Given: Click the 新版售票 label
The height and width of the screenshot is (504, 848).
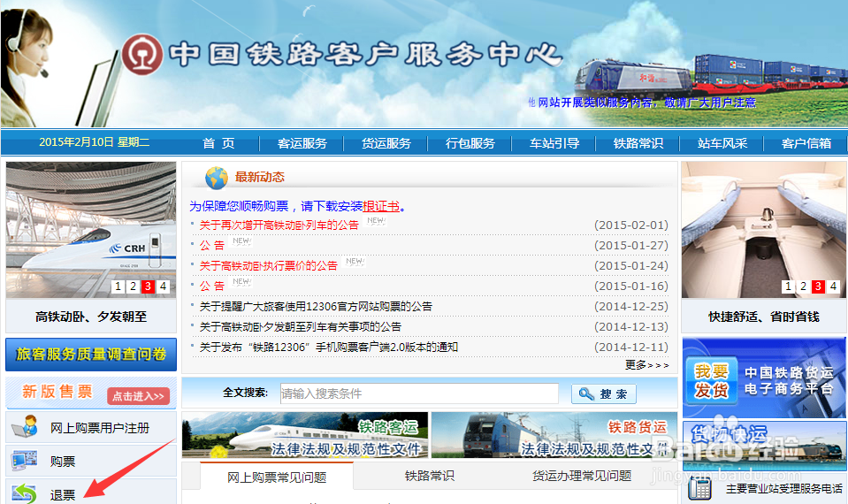Looking at the screenshot, I should coord(57,392).
